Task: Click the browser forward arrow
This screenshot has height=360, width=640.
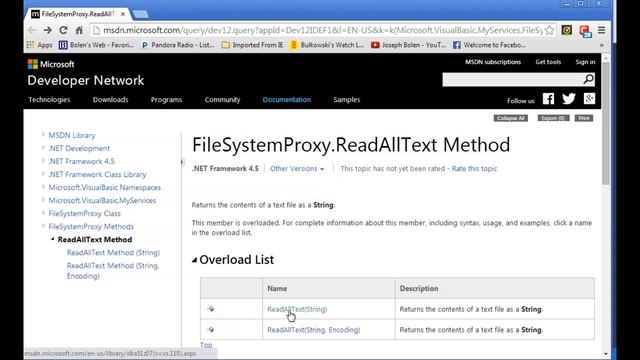Action: [x=47, y=30]
